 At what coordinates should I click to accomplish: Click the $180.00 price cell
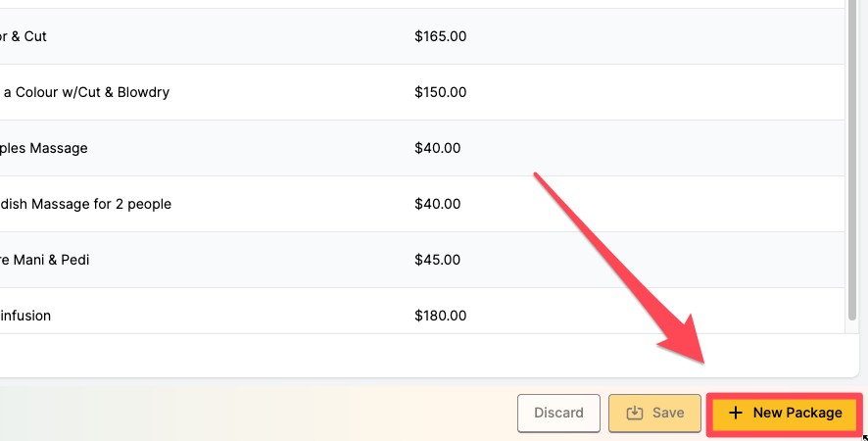tap(440, 316)
